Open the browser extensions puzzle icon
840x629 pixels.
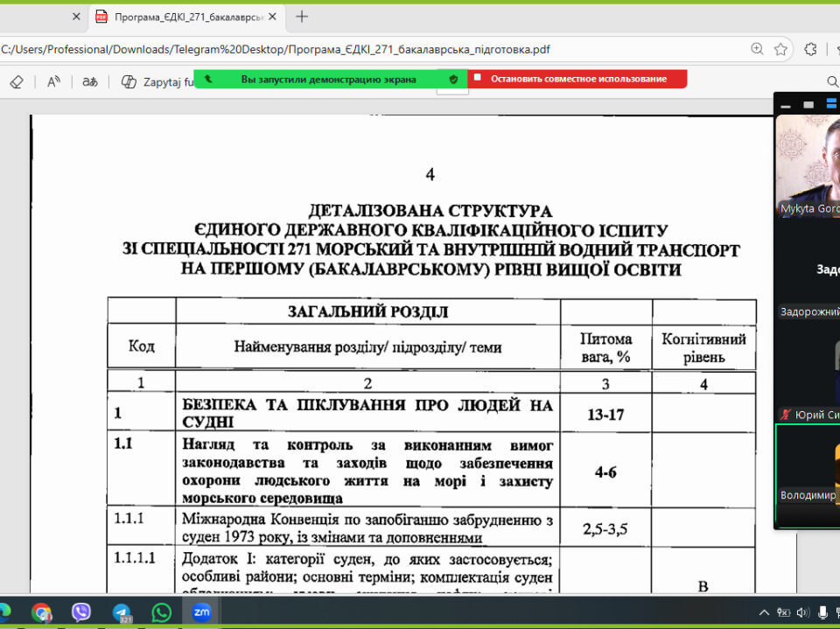pos(810,49)
